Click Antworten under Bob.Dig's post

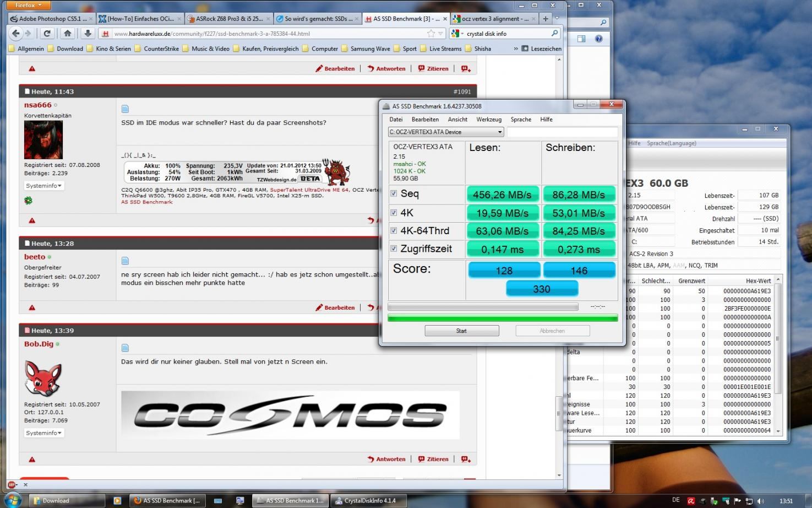(386, 459)
